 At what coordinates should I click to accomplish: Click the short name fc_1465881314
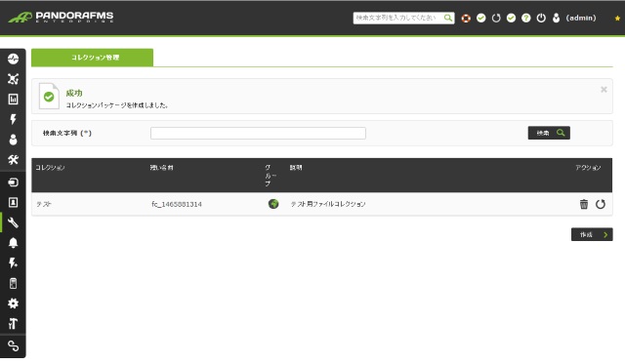click(177, 204)
